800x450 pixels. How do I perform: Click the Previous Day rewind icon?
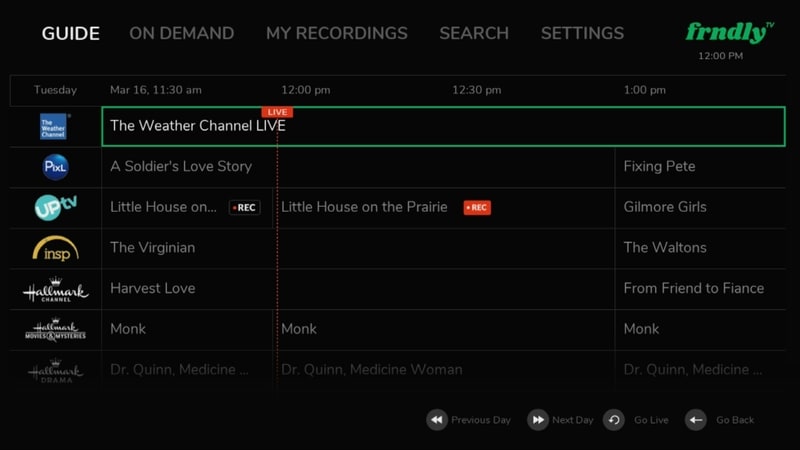437,420
